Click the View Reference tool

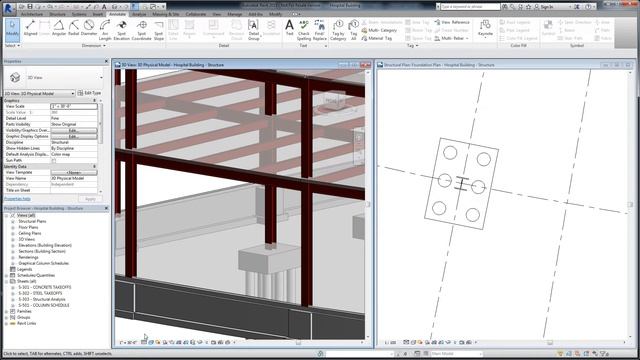tap(452, 22)
